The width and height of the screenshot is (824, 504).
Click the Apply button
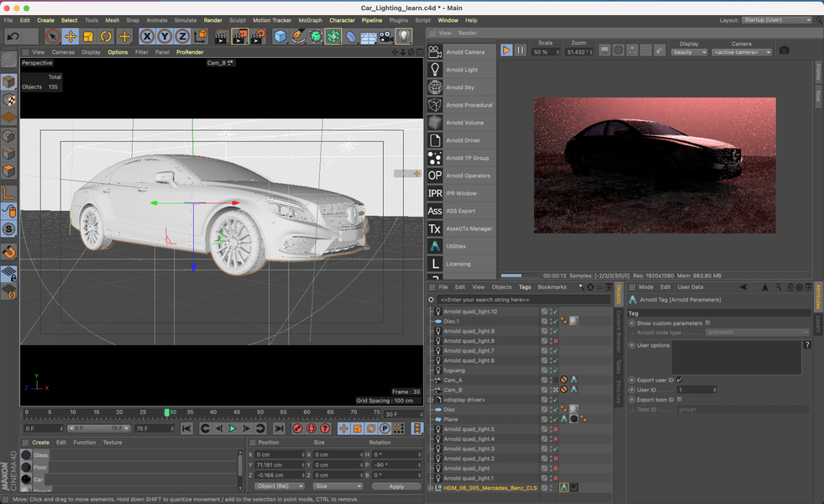pos(396,486)
